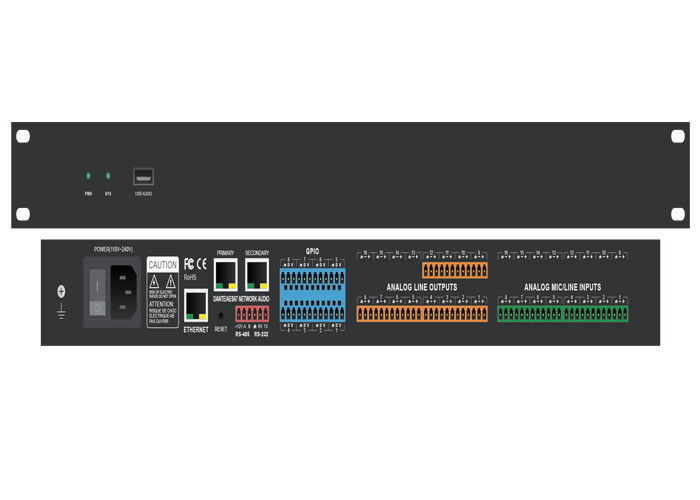This screenshot has width=700, height=500.
Task: Click the ANALOG LINE OUTPUTS label
Action: tap(422, 287)
